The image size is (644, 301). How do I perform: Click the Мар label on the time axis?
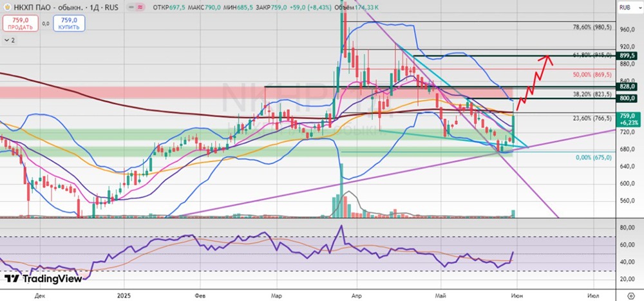(277, 295)
